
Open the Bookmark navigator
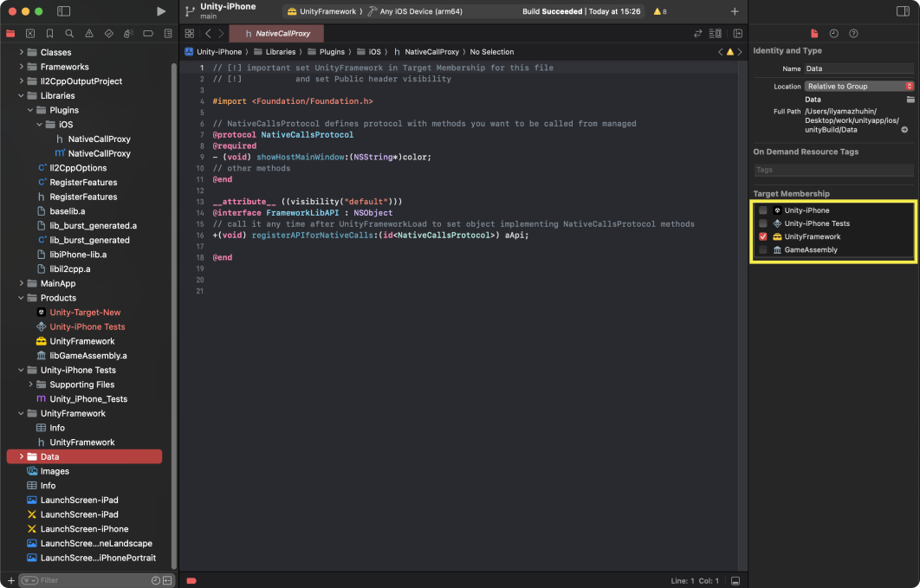click(50, 34)
